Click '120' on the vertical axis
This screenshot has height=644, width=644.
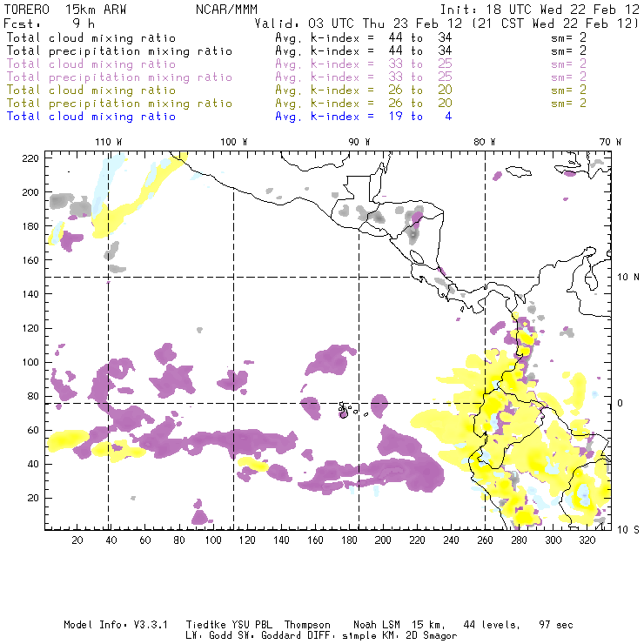30,328
